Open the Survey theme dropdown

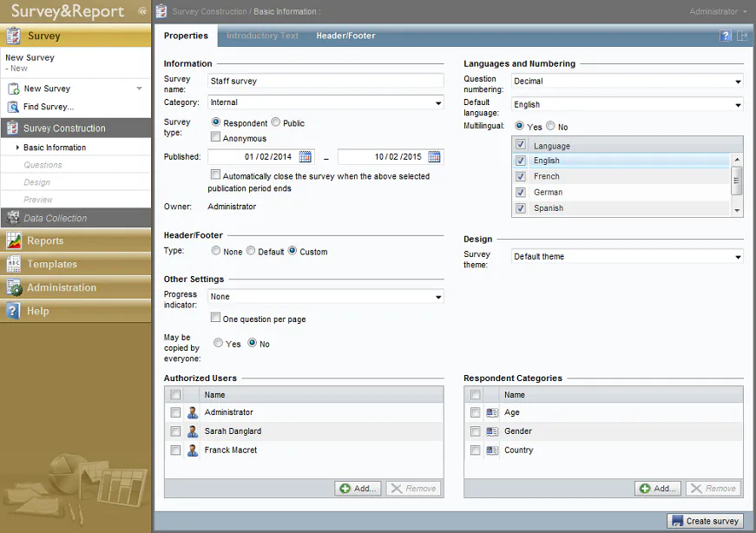click(628, 257)
